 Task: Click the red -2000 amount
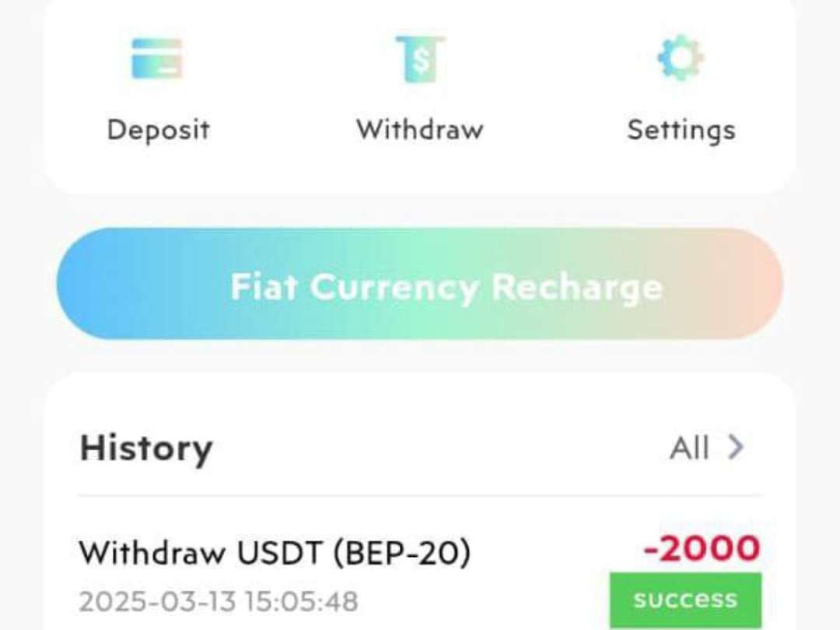point(702,548)
